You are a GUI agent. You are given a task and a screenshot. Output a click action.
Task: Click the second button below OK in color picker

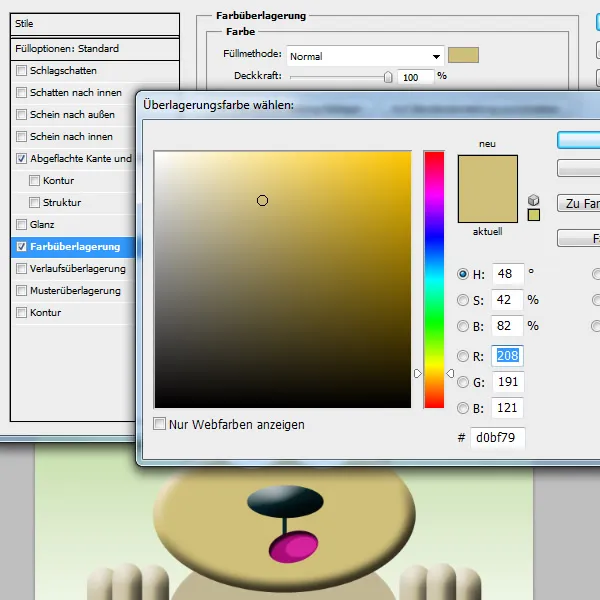(579, 168)
